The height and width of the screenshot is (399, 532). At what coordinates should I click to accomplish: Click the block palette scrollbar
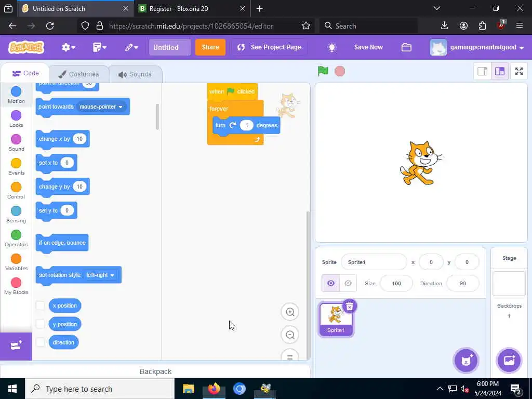coord(157,117)
